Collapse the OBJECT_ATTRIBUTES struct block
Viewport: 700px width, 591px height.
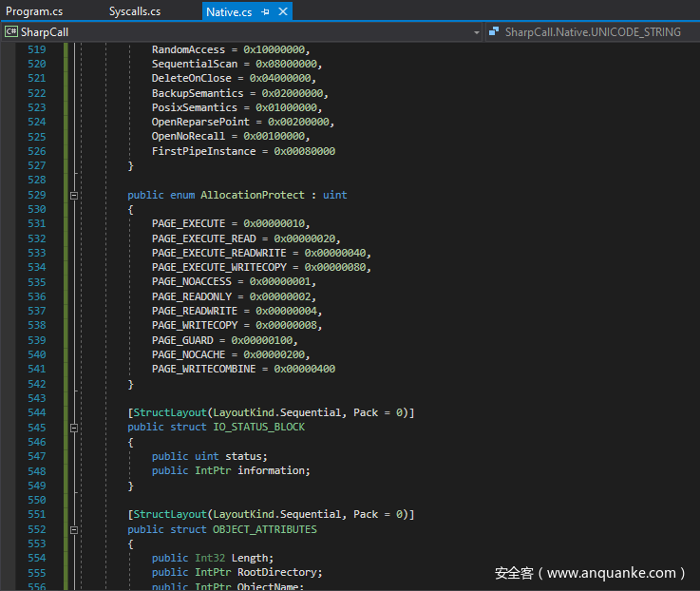[x=72, y=529]
